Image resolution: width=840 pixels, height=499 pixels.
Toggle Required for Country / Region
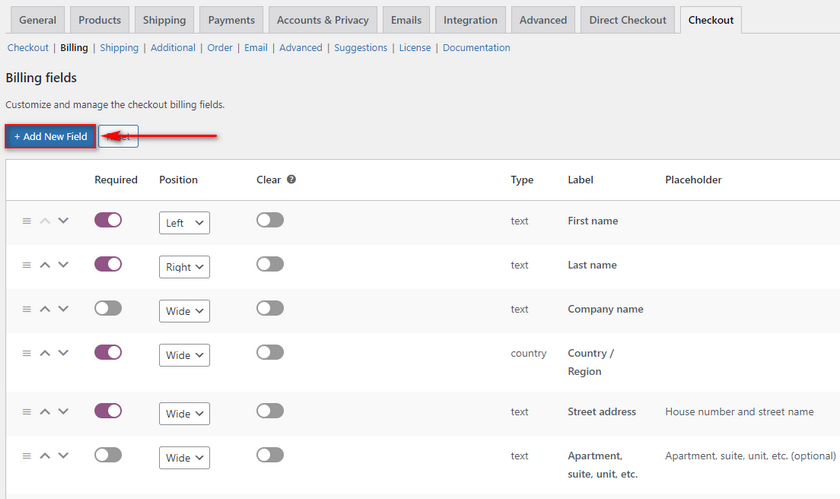(108, 352)
